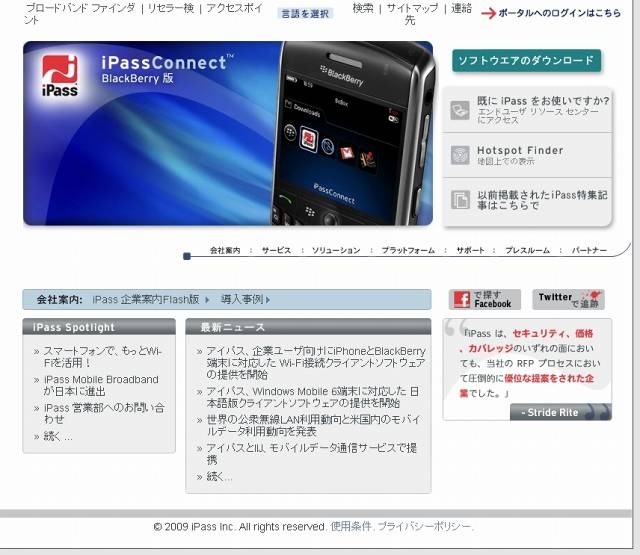This screenshot has width=640, height=555.
Task: Open the サポート menu
Action: pos(470,250)
